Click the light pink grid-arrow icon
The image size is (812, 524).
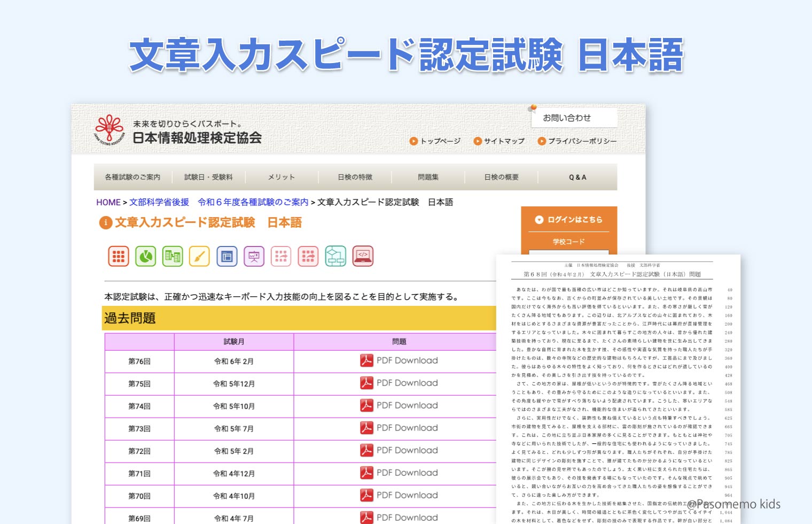click(x=281, y=257)
